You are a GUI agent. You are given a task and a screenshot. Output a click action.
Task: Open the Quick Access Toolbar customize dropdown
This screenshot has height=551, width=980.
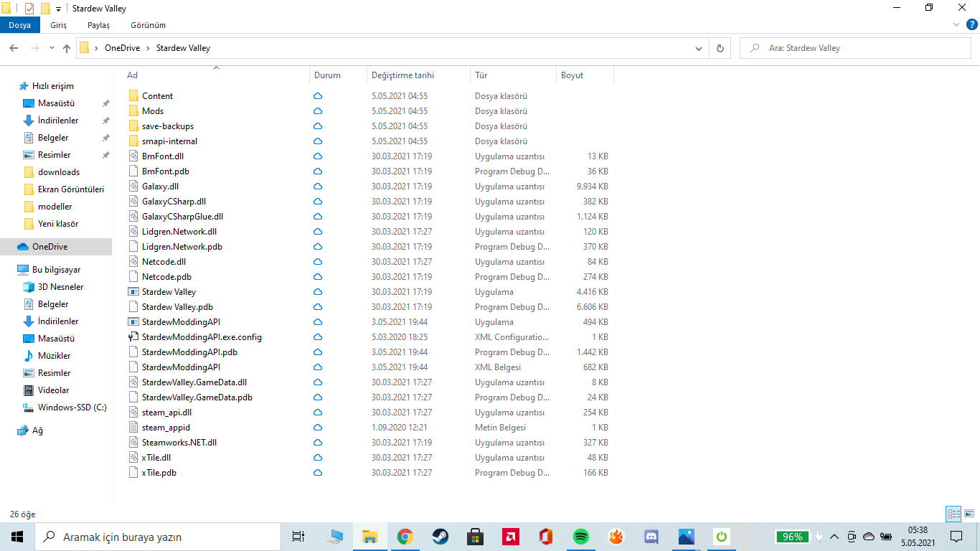click(x=58, y=9)
